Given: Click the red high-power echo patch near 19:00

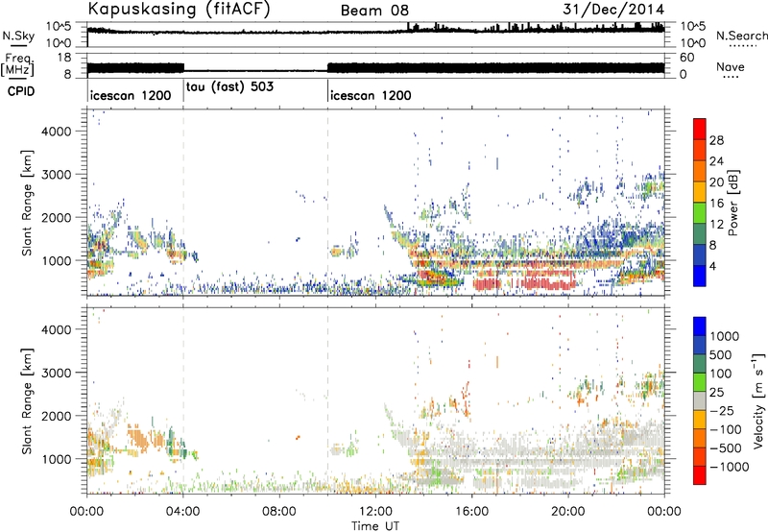Looking at the screenshot, I should 547,283.
